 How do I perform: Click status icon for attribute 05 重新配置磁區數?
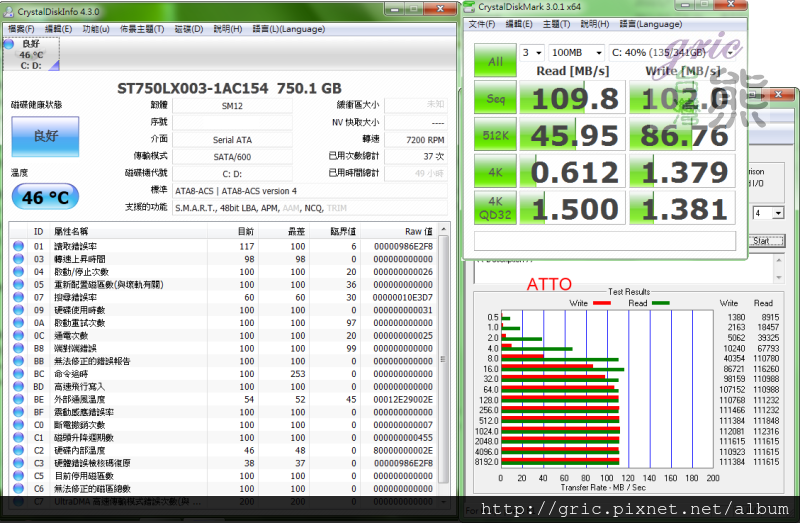coord(18,284)
